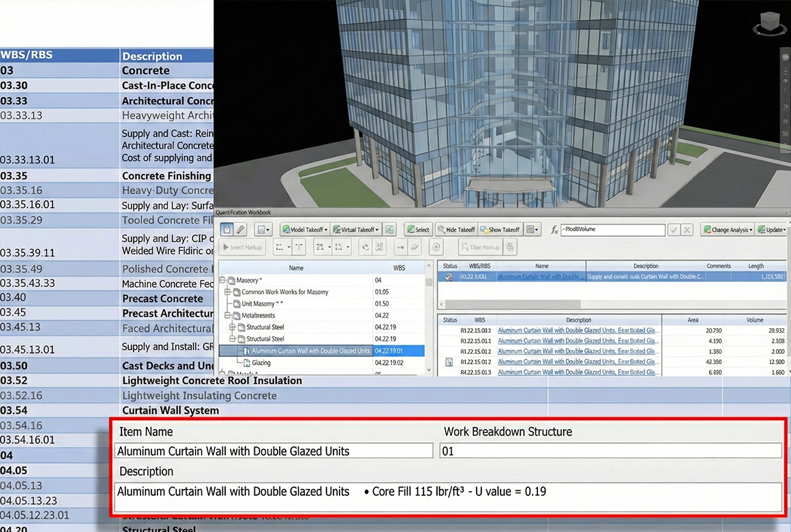The height and width of the screenshot is (532, 791).
Task: Click the Hide Takeoff button
Action: click(x=456, y=230)
